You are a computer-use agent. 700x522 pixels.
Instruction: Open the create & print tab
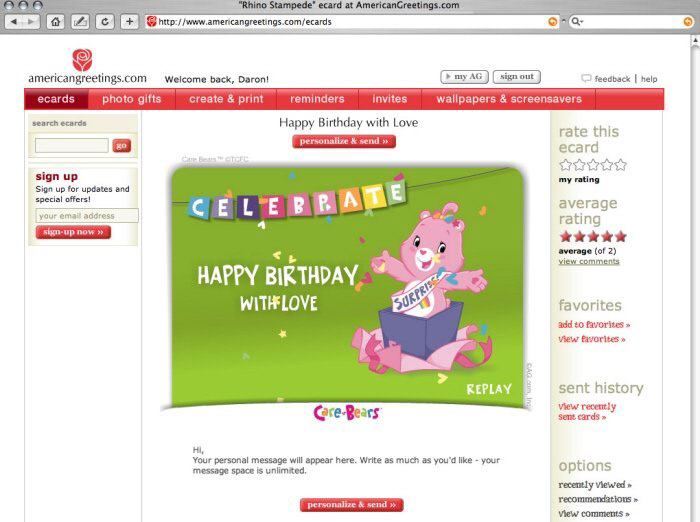(226, 99)
